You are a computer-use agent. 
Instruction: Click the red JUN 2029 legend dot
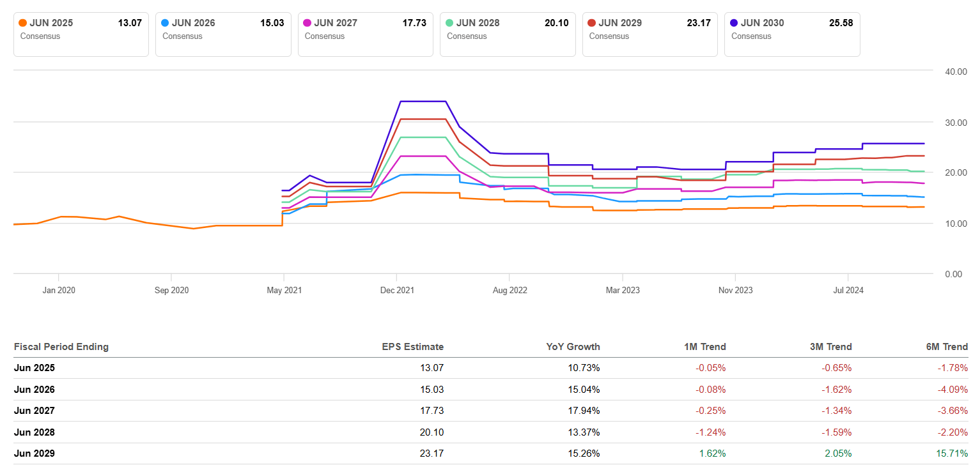[x=593, y=23]
